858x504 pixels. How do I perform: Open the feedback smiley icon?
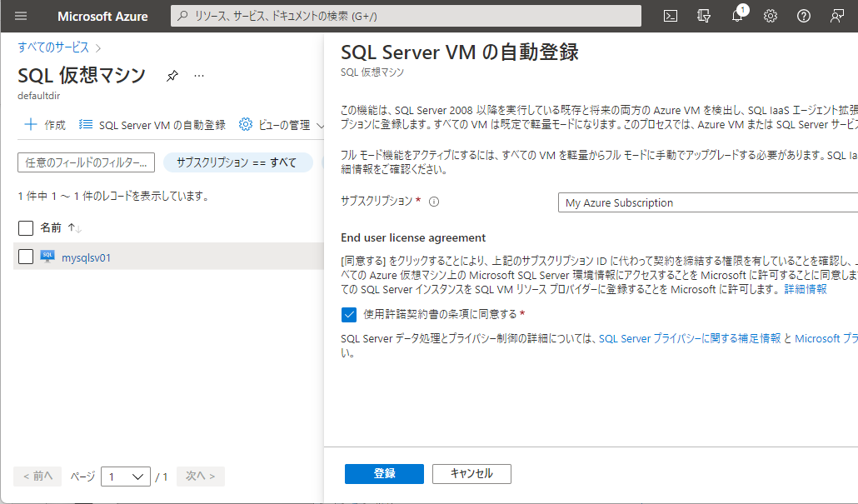tap(836, 15)
